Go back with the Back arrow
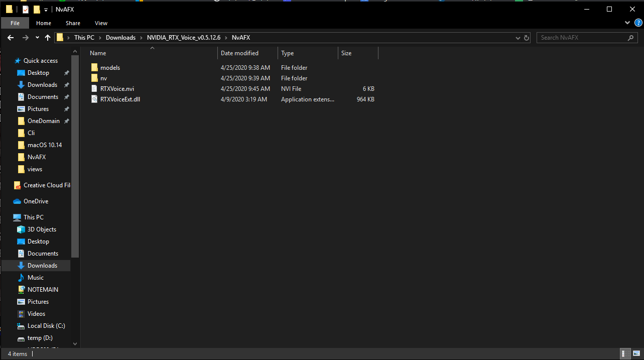The height and width of the screenshot is (360, 644). [x=11, y=38]
